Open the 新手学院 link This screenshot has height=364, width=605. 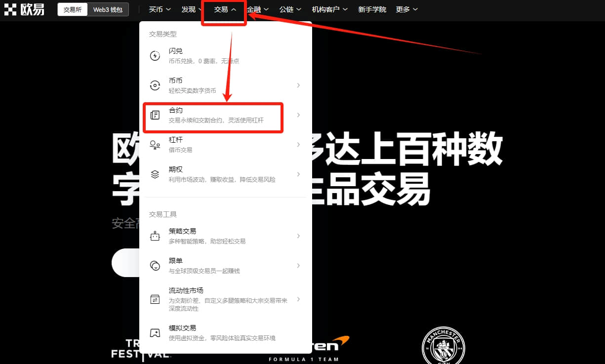372,9
